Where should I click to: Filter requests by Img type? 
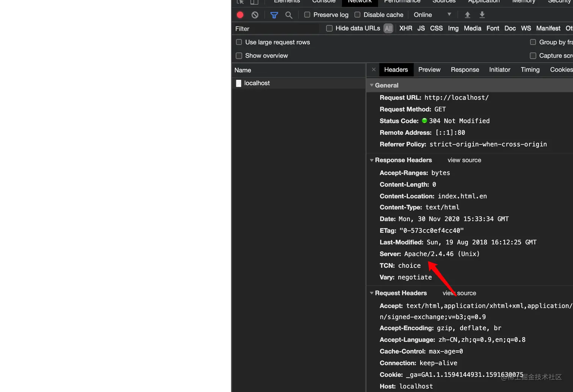[x=453, y=28]
